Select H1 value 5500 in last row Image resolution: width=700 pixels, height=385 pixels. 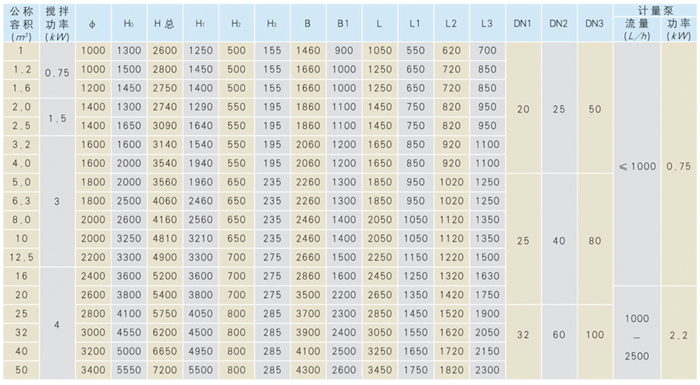tap(200, 370)
